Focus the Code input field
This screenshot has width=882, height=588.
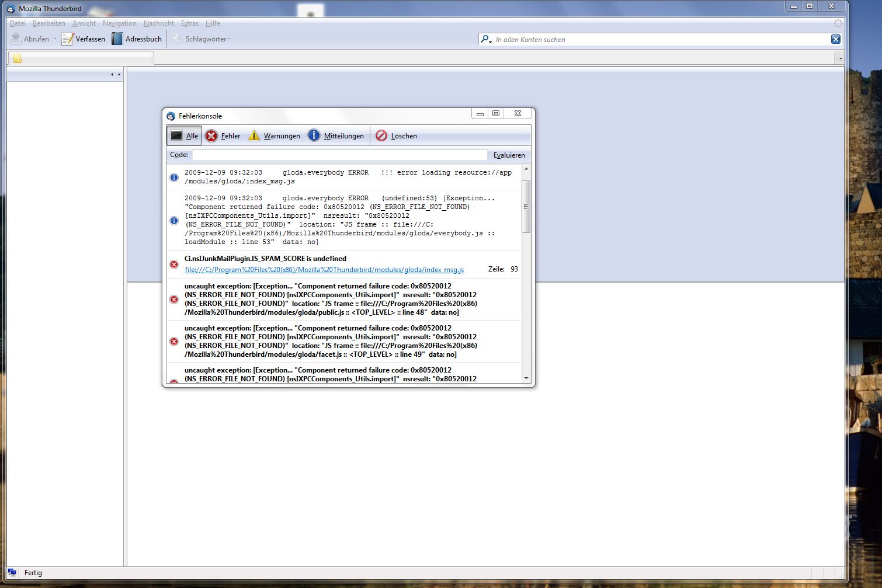pos(340,155)
